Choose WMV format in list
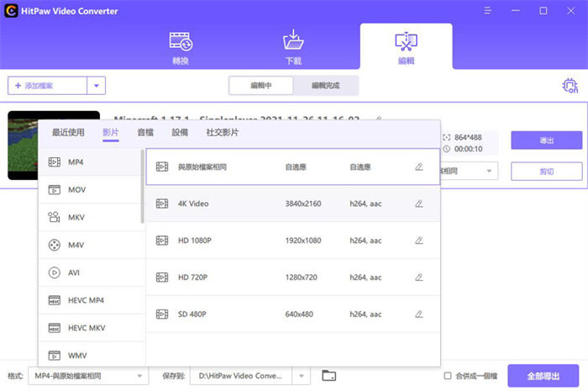Screen dimensions: 588x391 pyautogui.click(x=92, y=355)
